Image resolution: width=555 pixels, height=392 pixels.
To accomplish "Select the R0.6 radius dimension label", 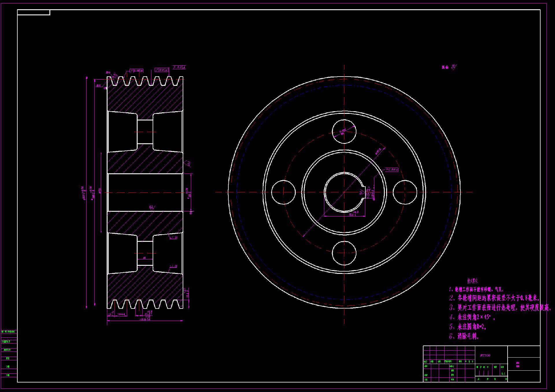I will pyautogui.click(x=108, y=73).
